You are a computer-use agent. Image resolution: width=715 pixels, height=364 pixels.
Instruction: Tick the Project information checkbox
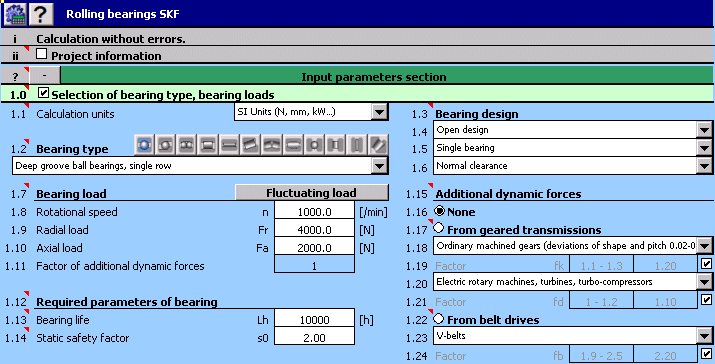tap(41, 54)
